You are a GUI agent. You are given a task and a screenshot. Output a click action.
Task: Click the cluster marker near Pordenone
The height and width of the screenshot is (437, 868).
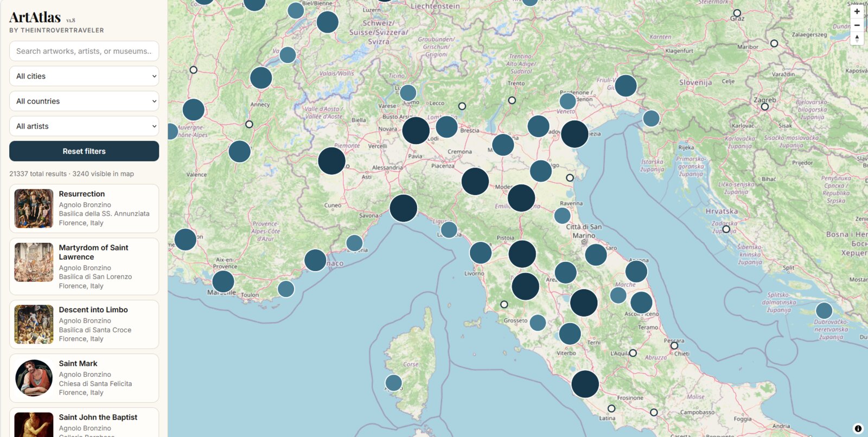(567, 101)
